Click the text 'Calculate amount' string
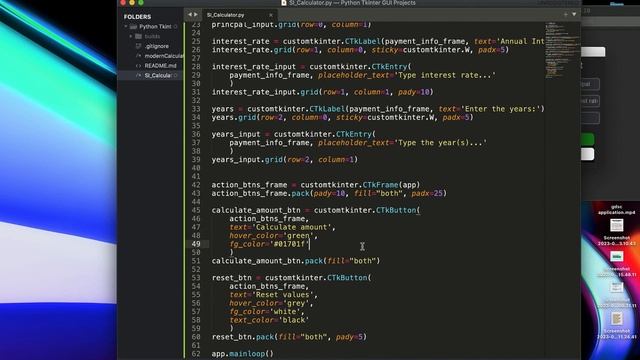This screenshot has width=640, height=360. coord(293,227)
